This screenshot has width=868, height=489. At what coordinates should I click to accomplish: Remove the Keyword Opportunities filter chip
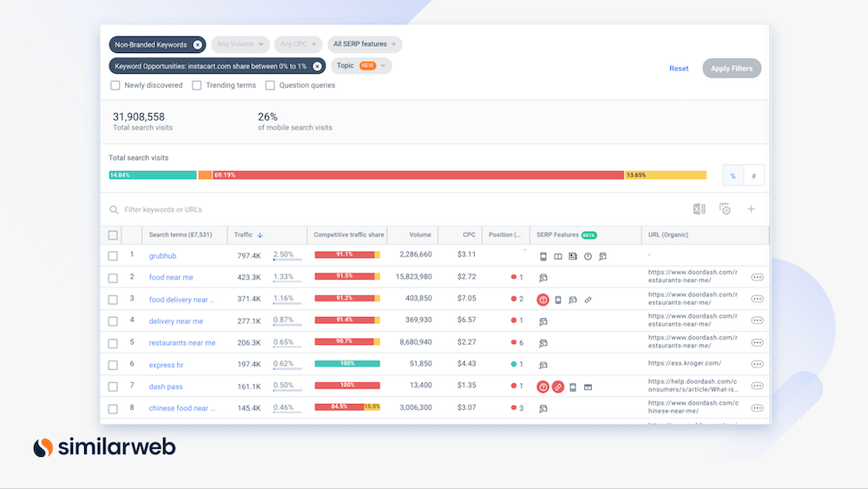[x=317, y=66]
